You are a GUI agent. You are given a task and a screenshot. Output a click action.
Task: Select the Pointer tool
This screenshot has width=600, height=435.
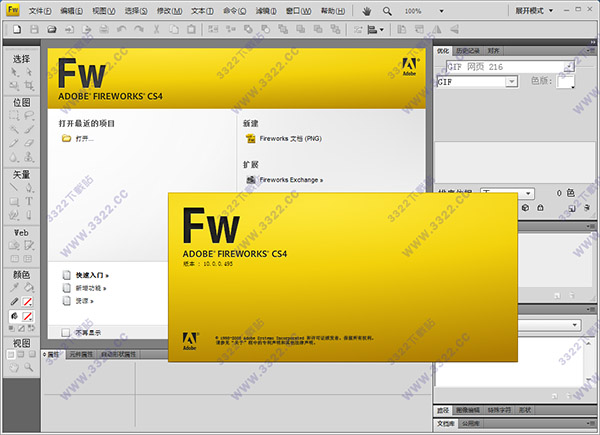click(14, 72)
